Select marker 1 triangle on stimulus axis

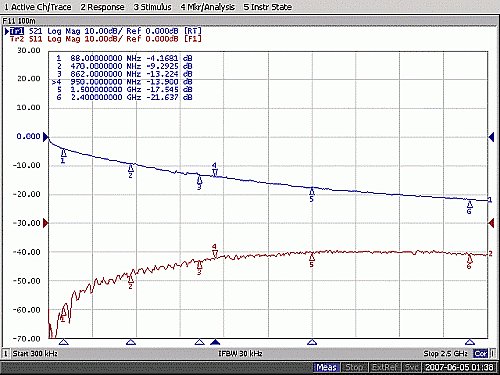[x=63, y=342]
